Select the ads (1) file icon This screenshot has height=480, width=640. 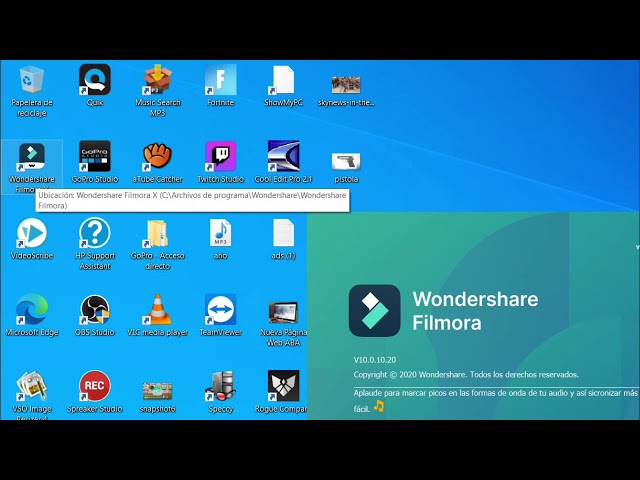(283, 238)
